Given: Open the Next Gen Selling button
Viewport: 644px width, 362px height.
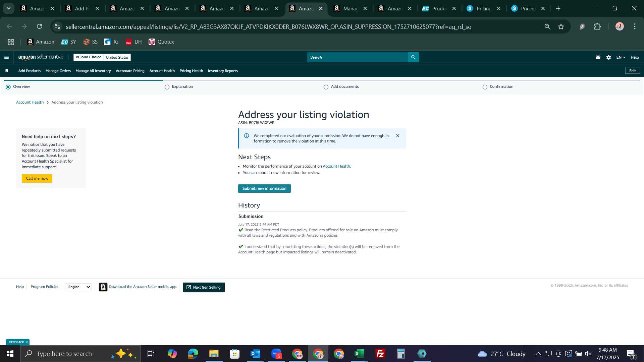Looking at the screenshot, I should [204, 287].
